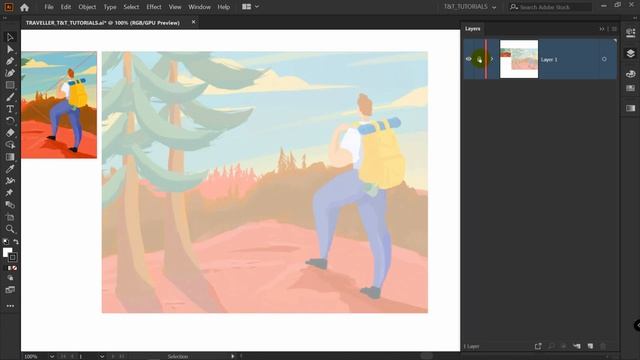Click Create New Layer button
640x360 pixels.
click(590, 346)
